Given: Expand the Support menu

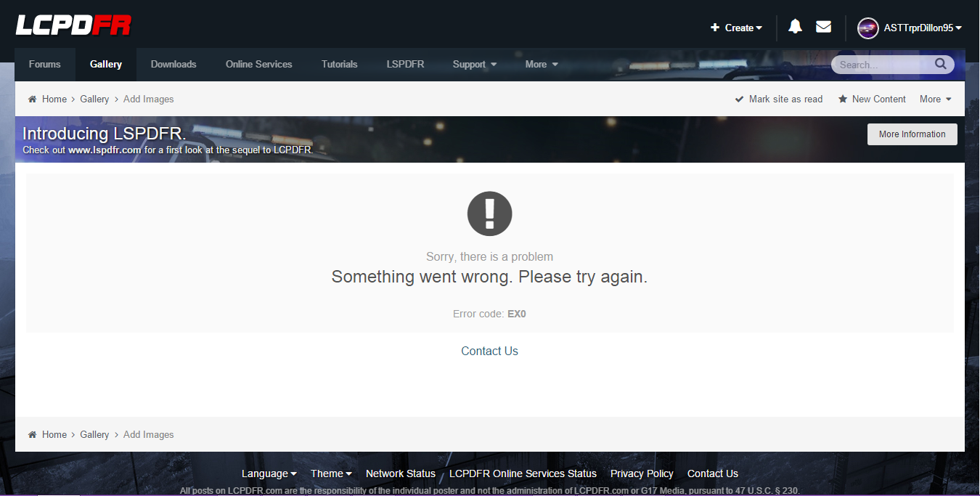Looking at the screenshot, I should tap(475, 64).
